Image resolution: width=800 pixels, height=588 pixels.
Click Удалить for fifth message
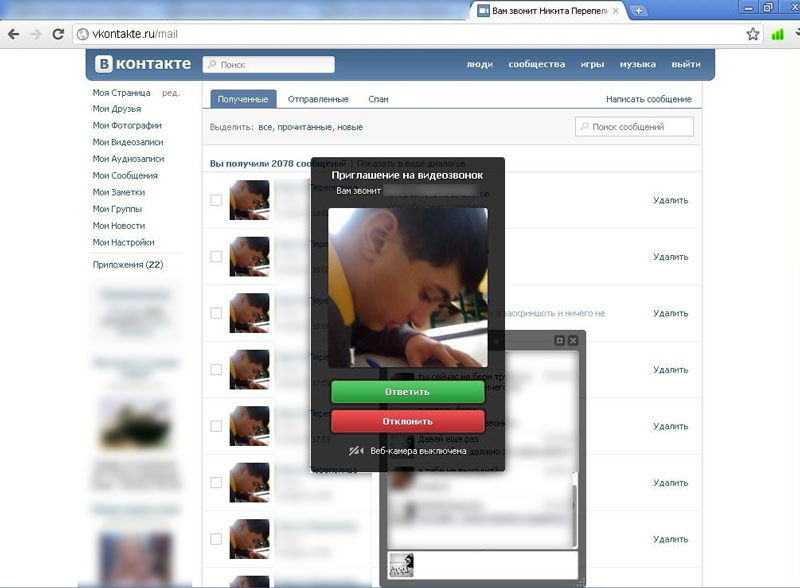click(670, 426)
